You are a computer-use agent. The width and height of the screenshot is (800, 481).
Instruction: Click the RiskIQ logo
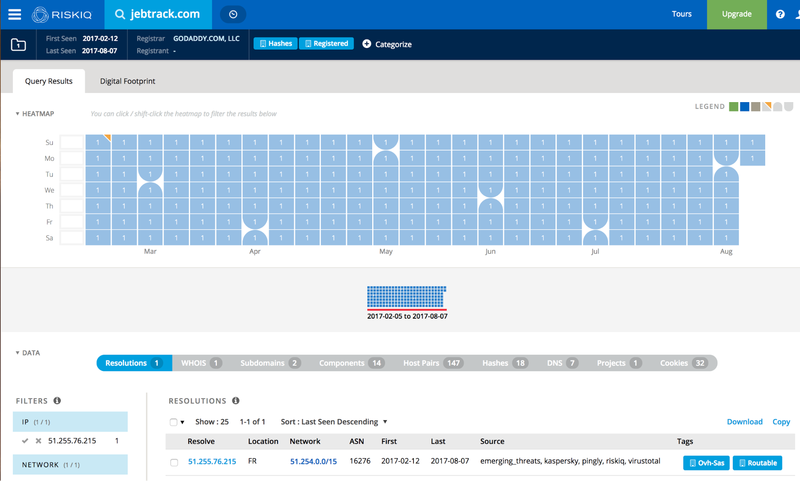61,14
